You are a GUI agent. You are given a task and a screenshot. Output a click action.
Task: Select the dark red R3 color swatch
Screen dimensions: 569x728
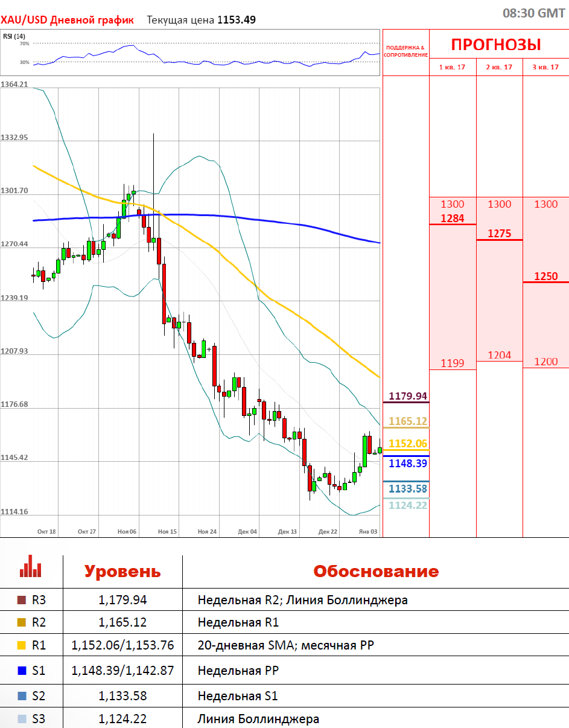tap(22, 600)
